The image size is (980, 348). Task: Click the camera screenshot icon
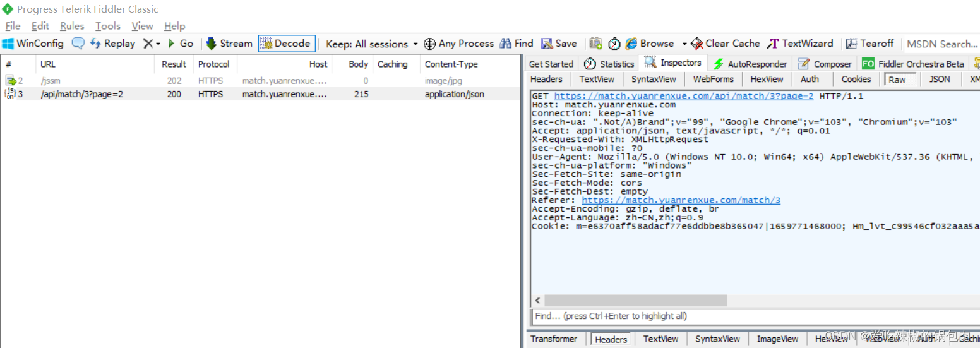(595, 44)
